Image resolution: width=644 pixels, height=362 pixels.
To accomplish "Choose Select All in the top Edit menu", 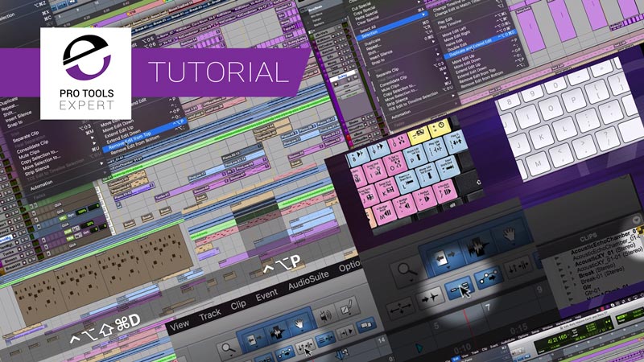I will coord(368,30).
